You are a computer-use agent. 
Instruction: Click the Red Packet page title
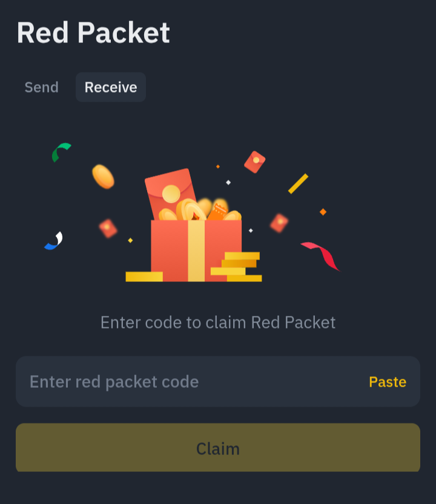(93, 33)
